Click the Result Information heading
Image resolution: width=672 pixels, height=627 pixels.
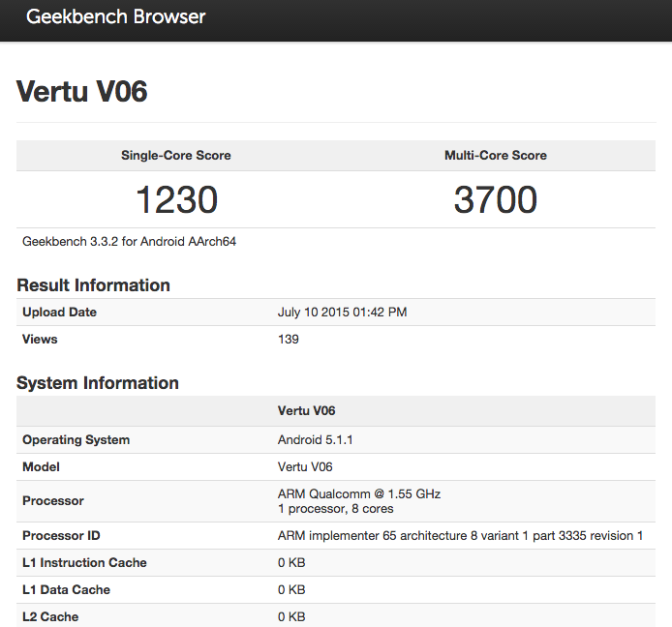click(93, 285)
